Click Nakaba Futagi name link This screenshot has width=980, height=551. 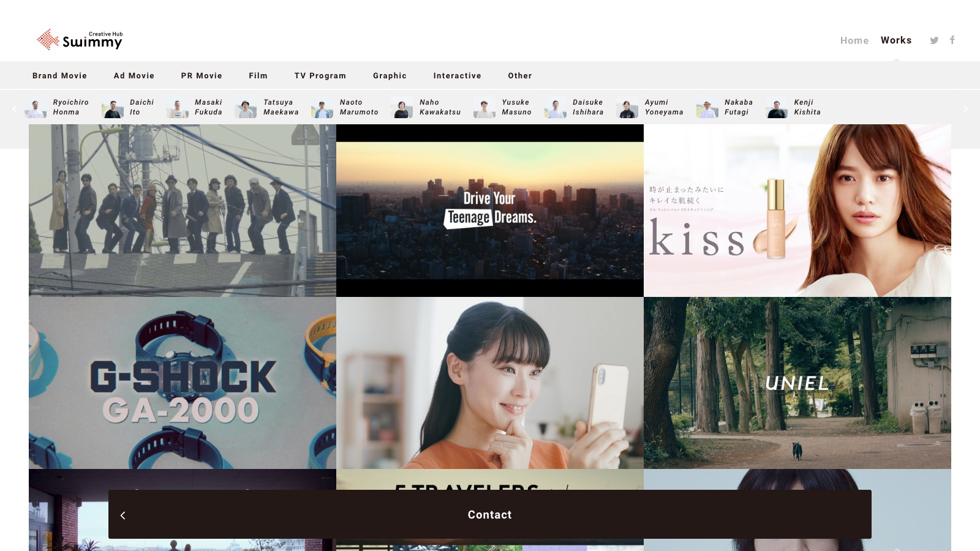(x=739, y=107)
